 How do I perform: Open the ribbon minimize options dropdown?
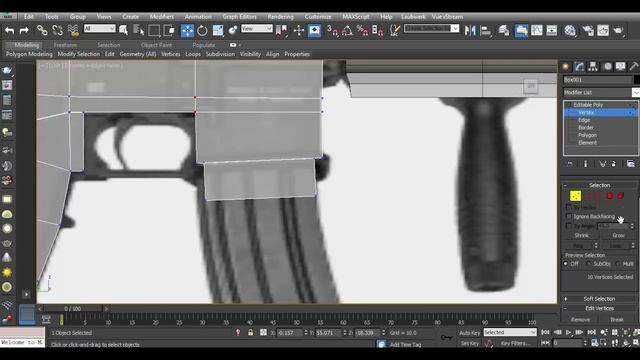tap(235, 45)
